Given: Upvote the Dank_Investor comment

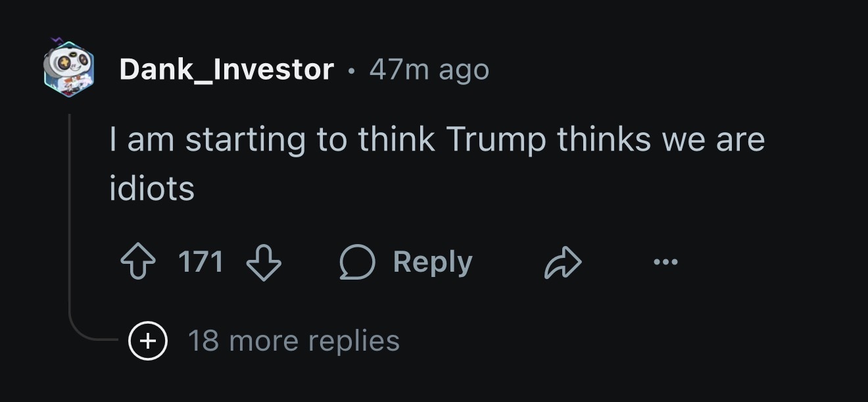Looking at the screenshot, I should point(139,263).
